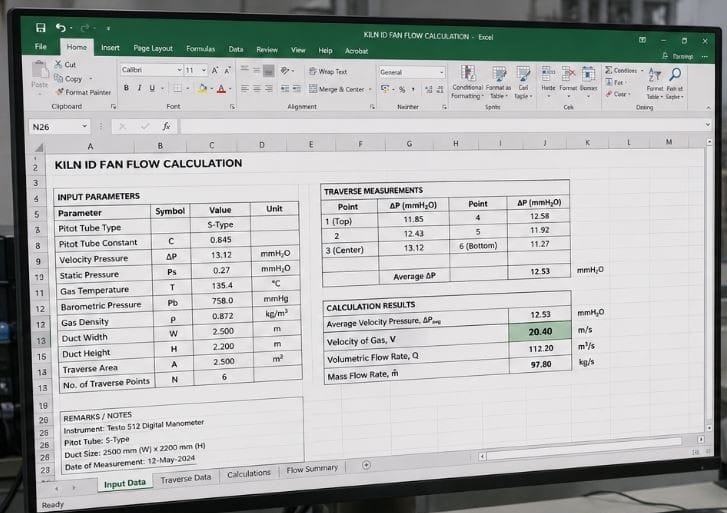Open the font name Calibri dropdown
This screenshot has width=727, height=513.
tap(179, 70)
